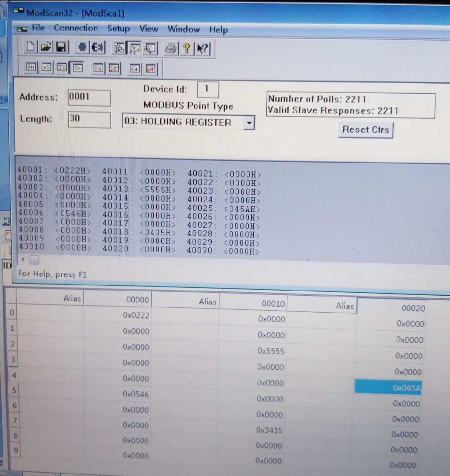Print using the printer icon
450x476 pixels.
pyautogui.click(x=171, y=49)
